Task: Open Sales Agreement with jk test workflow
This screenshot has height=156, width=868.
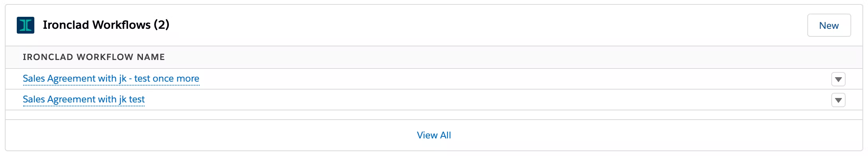Action: [84, 99]
